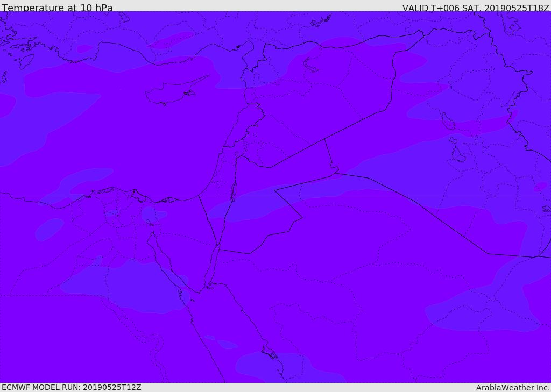Click the island of Cyprus on map
Screen dimensions: 551x392
pos(176,91)
